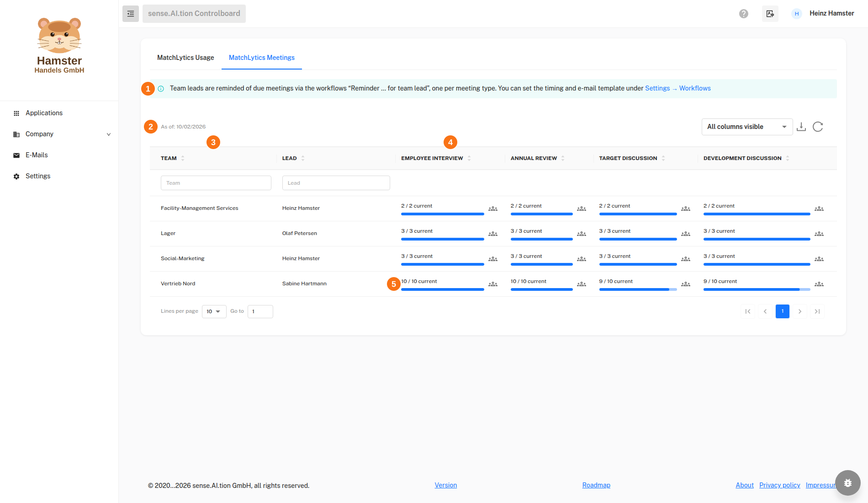Sort by Development Discussion column

[x=788, y=158]
